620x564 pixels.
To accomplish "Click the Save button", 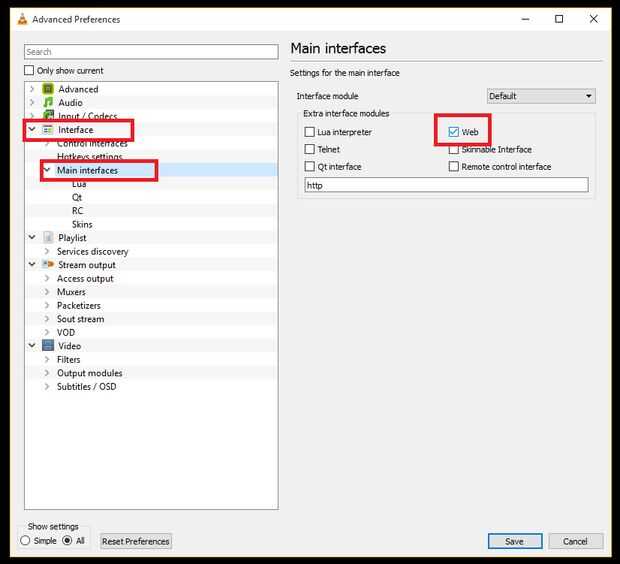I will point(515,541).
